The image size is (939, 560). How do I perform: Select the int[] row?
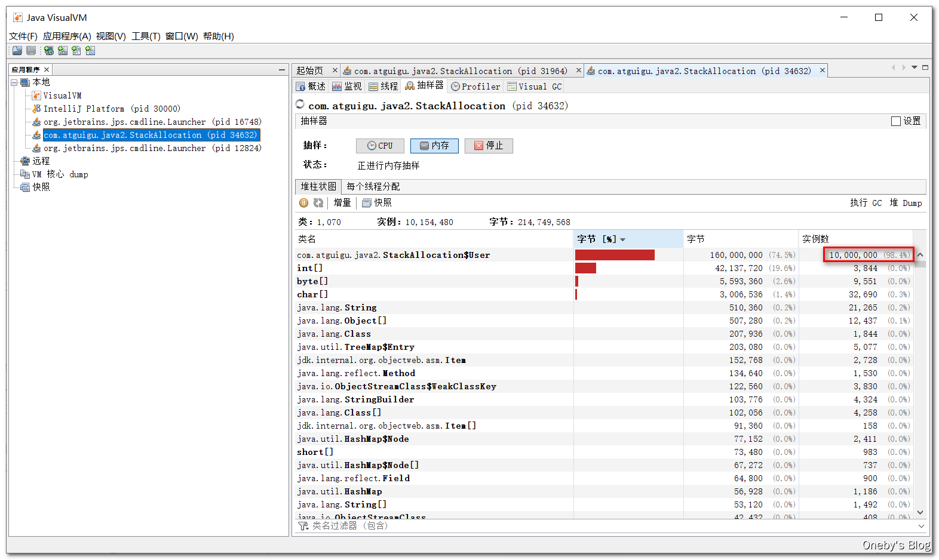tap(604, 268)
